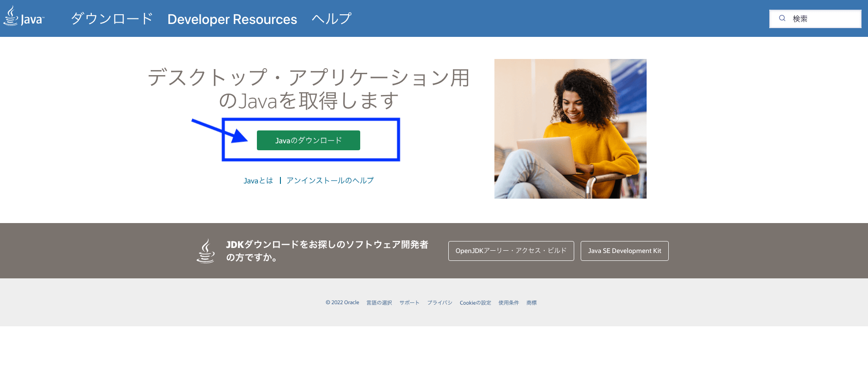Screen dimensions: 868x371
Task: Click the Java logo in header
Action: (x=24, y=17)
